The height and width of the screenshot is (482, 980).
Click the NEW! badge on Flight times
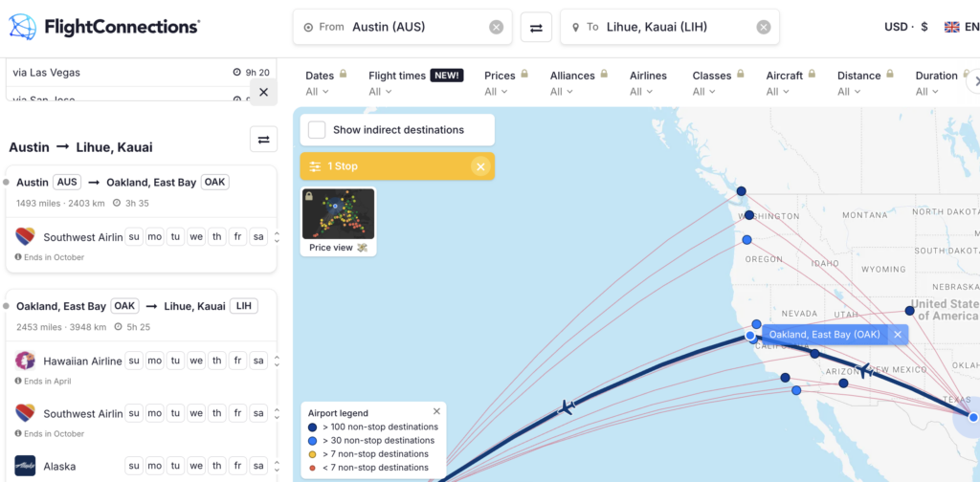(447, 76)
